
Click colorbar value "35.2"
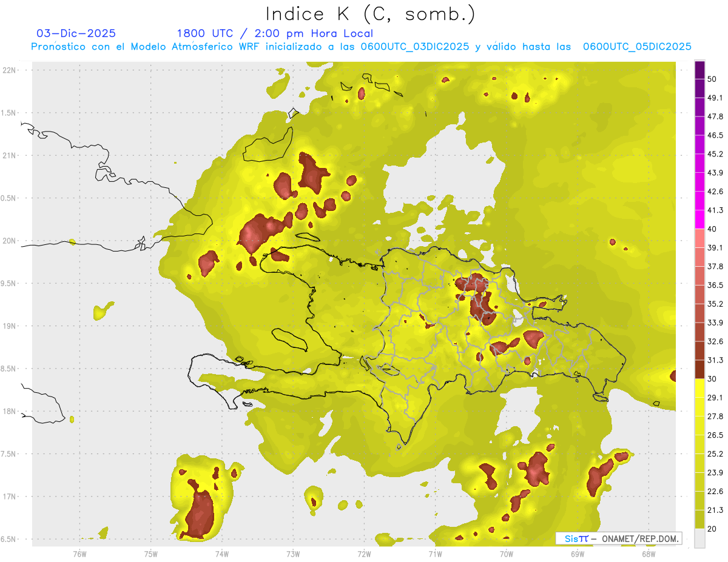(x=715, y=304)
